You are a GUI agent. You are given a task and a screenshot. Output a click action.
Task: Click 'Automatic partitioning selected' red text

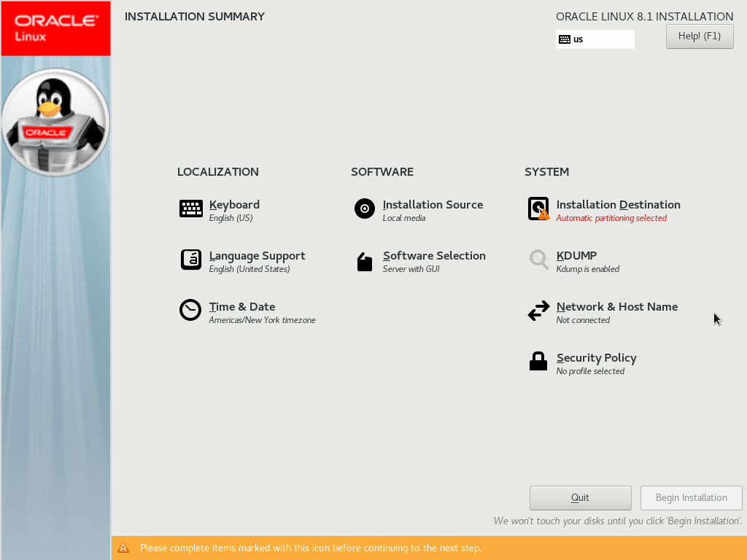pos(611,218)
